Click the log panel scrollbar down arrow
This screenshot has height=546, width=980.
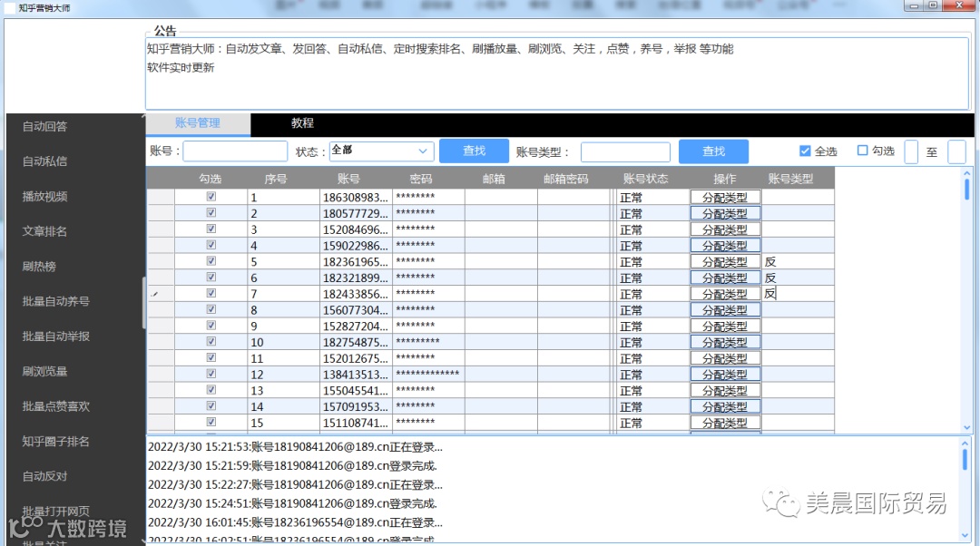pyautogui.click(x=965, y=535)
